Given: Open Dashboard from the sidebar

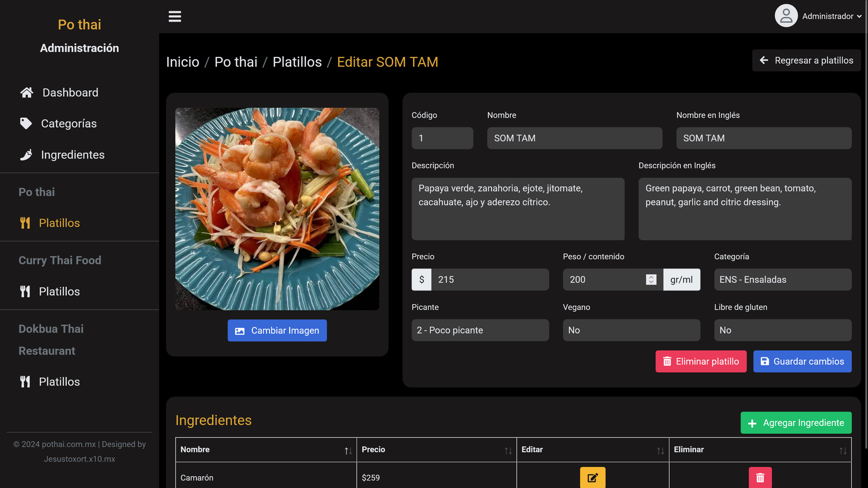Looking at the screenshot, I should tap(70, 93).
